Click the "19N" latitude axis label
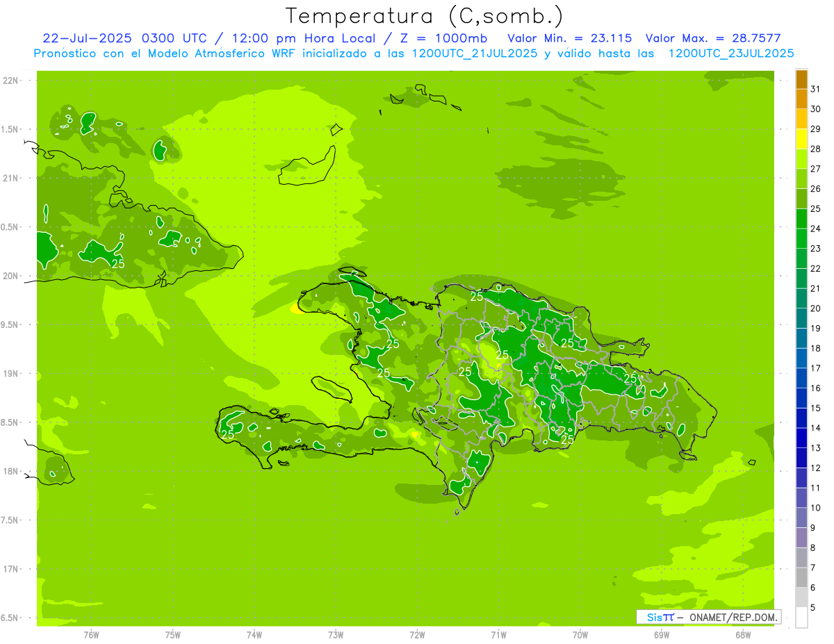This screenshot has width=834, height=644. tap(12, 374)
